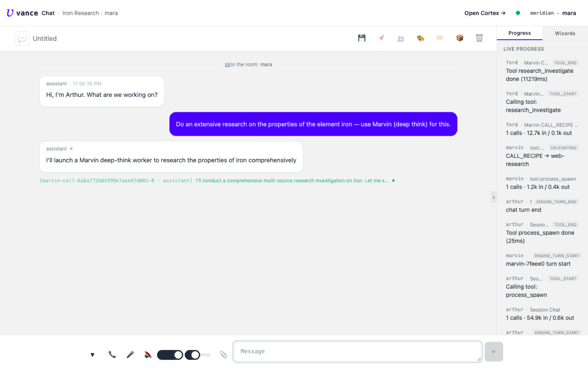This screenshot has height=368, width=588.
Task: Open the participants people icon
Action: click(401, 38)
